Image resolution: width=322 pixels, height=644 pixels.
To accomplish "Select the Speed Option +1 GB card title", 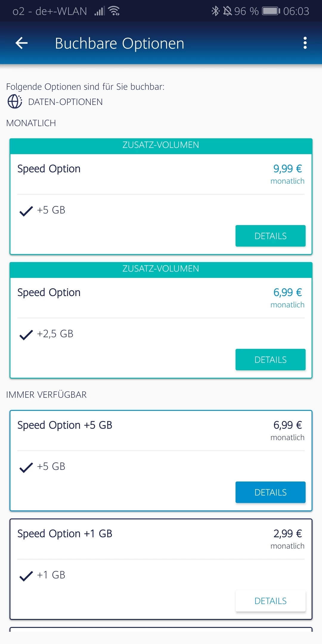I will (x=65, y=534).
